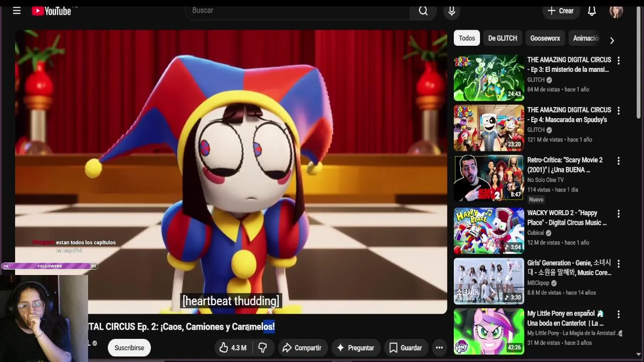Open options menu for My Little Pony video
This screenshot has width=644, height=362.
618,315
